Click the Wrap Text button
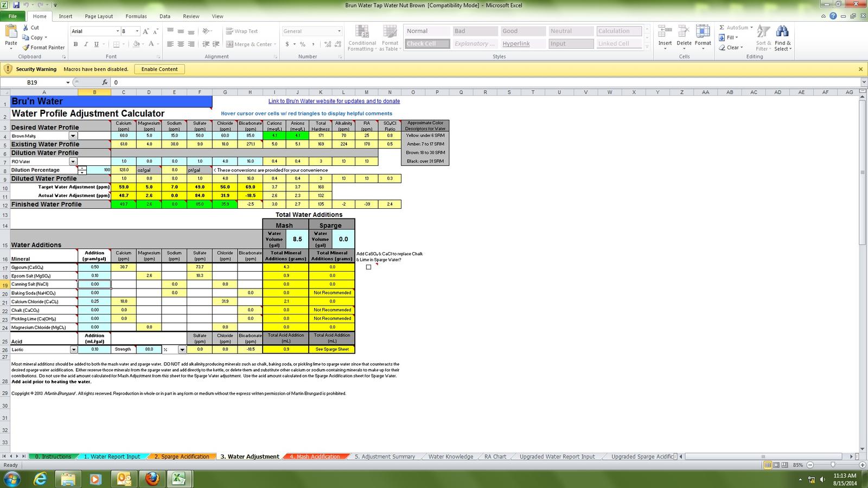 tap(242, 31)
